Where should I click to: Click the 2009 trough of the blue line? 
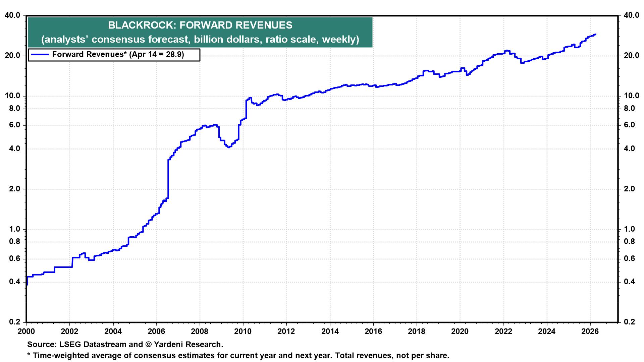click(x=229, y=147)
